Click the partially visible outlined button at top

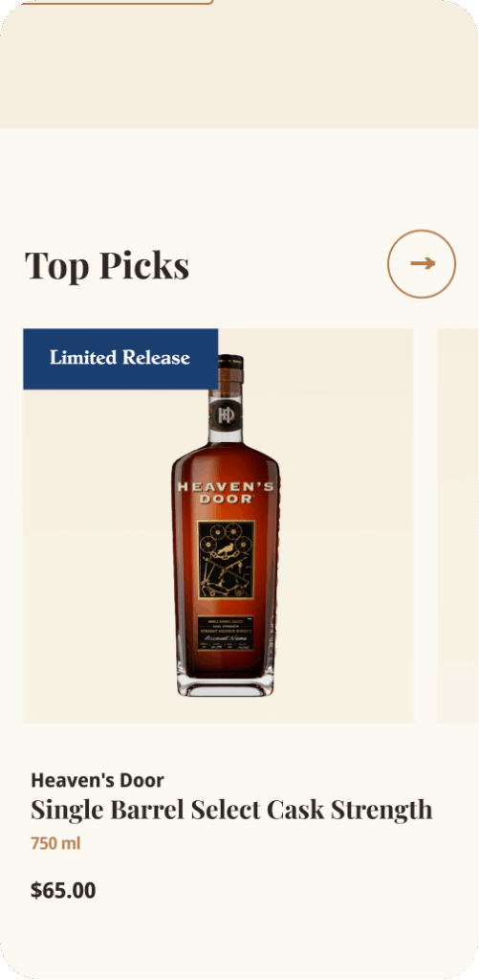118,2
